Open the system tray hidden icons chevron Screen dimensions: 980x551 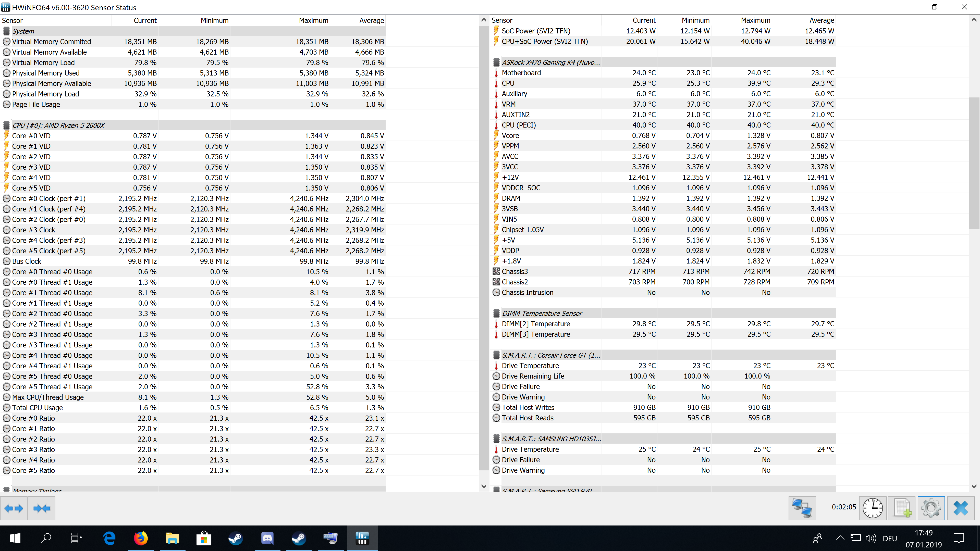[x=840, y=538]
